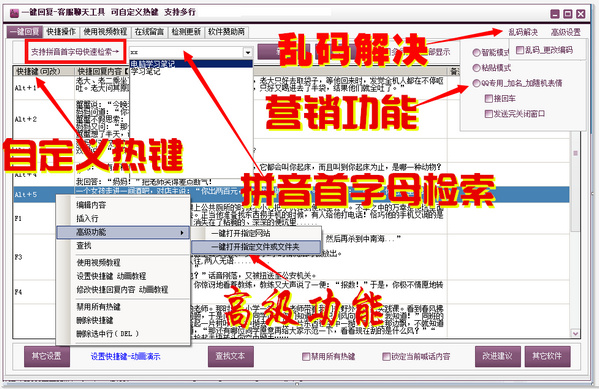Minimize the 一键回复 window
Screen dimensions: 599x389
555,14
